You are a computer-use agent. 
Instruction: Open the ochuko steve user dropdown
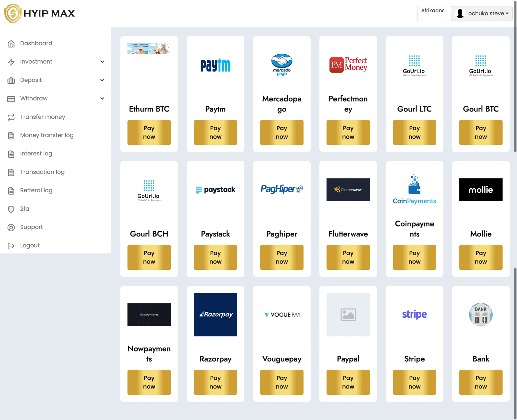(481, 14)
